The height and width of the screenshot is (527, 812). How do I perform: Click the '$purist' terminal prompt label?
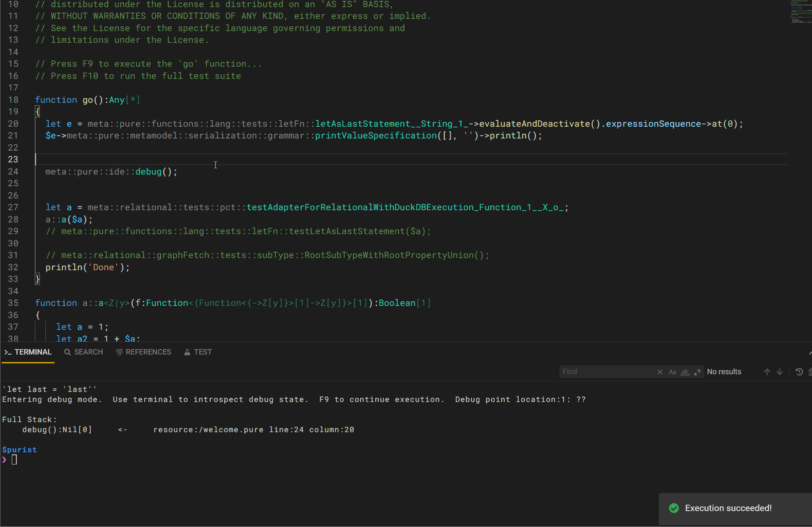tap(19, 450)
